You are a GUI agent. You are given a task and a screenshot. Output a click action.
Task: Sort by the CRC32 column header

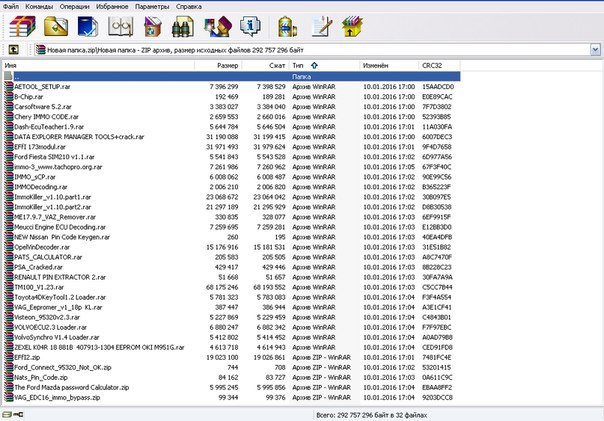point(440,65)
